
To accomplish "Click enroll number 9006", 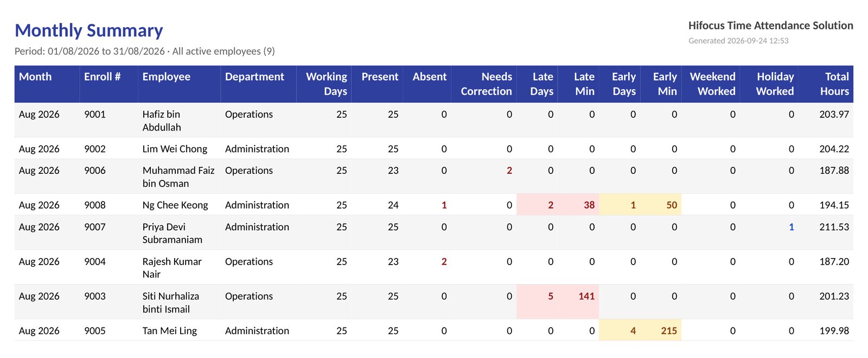I will pyautogui.click(x=95, y=171).
